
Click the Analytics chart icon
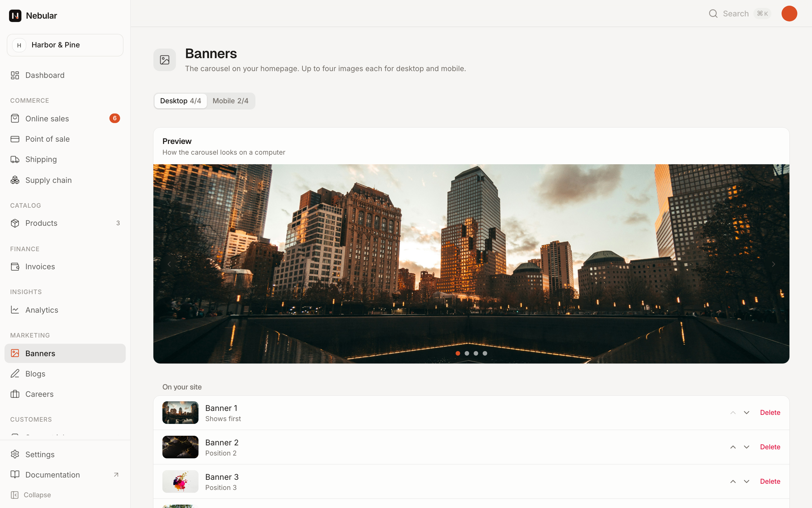(x=15, y=310)
